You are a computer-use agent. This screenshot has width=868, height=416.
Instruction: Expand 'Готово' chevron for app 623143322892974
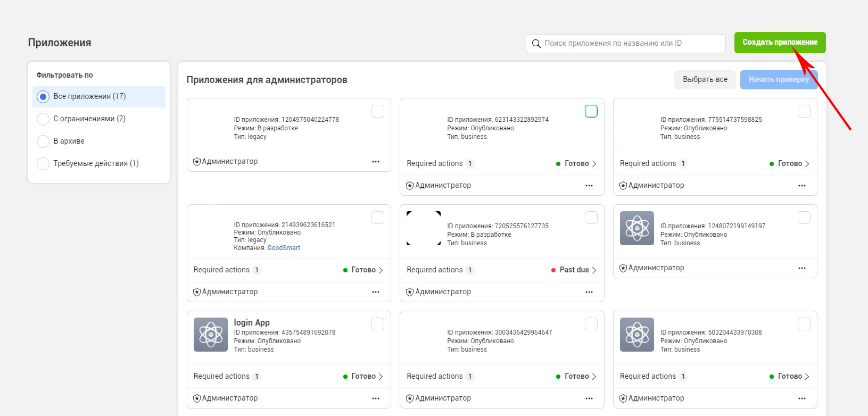tap(594, 164)
